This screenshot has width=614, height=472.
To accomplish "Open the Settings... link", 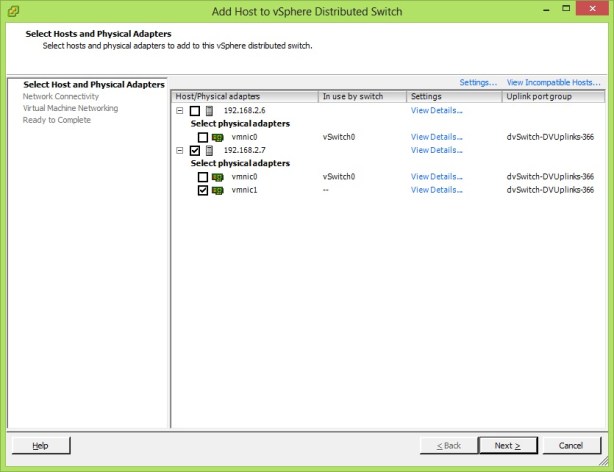I will point(478,82).
